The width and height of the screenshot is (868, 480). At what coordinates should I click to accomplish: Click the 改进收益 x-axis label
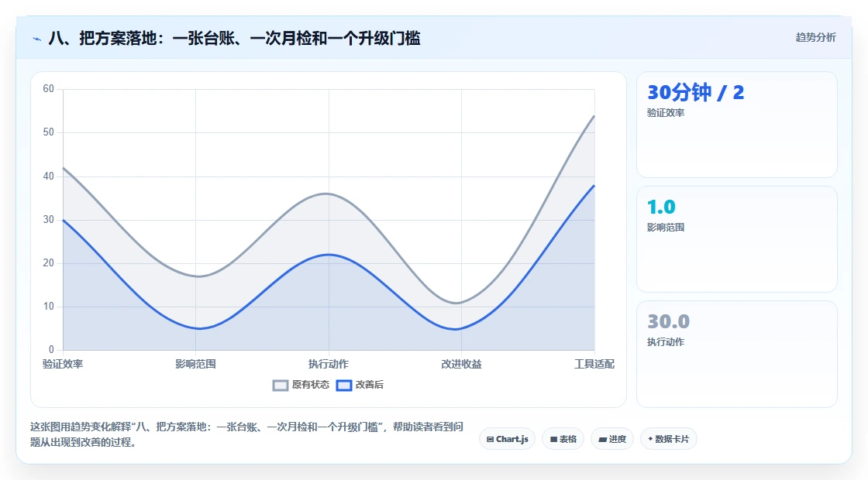461,364
